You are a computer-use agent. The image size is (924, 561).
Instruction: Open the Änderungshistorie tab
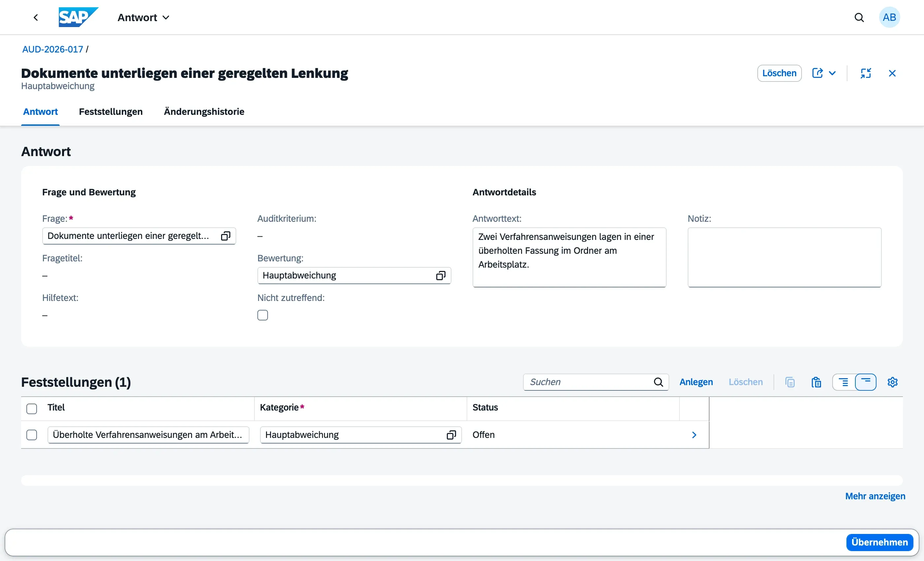[x=204, y=112]
